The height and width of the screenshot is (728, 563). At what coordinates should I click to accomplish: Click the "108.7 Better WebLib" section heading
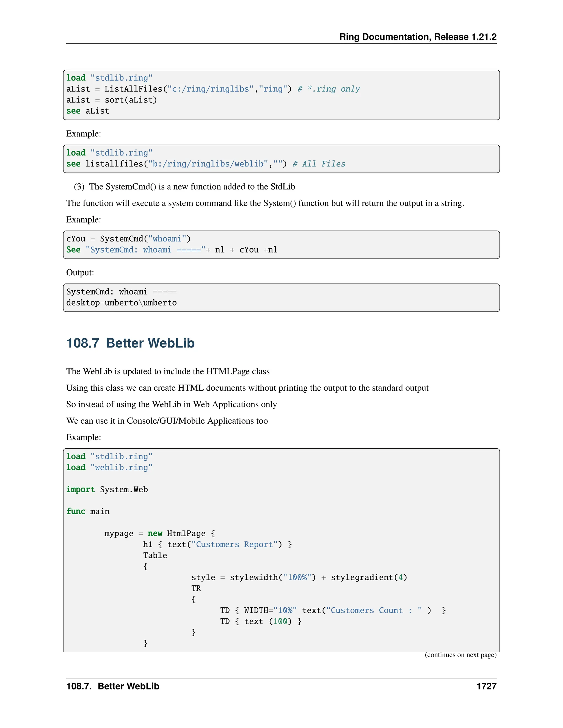point(130,343)
